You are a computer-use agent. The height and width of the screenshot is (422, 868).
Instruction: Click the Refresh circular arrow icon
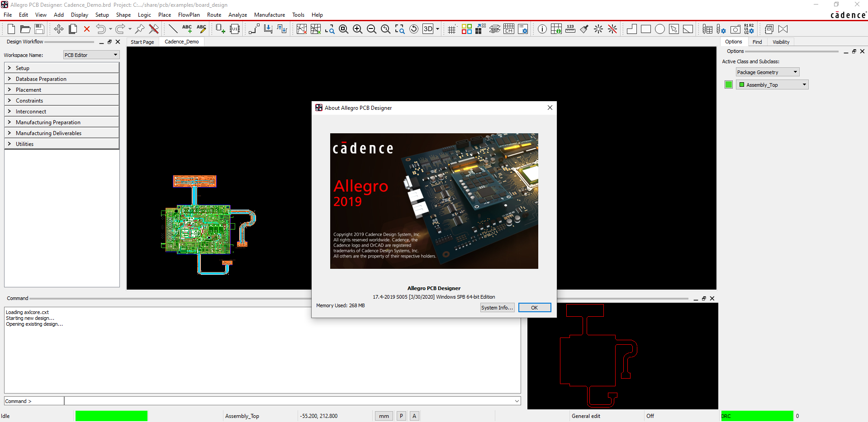(x=414, y=29)
